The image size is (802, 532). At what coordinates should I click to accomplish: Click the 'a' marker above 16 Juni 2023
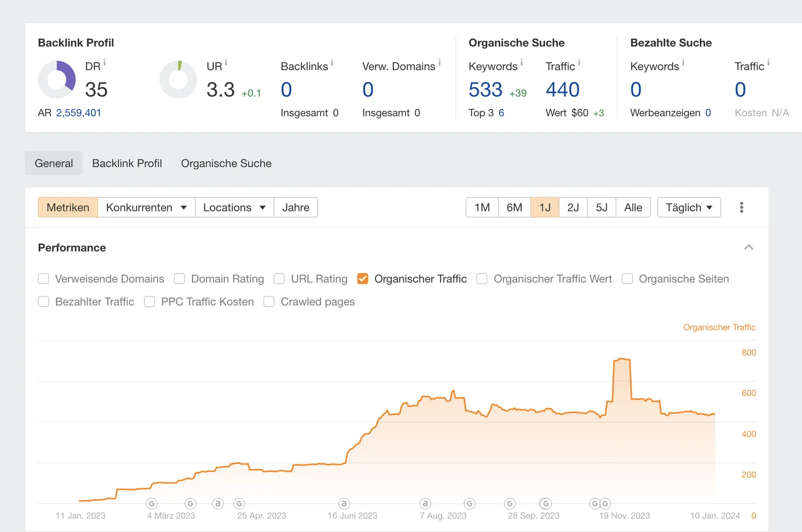tap(344, 503)
